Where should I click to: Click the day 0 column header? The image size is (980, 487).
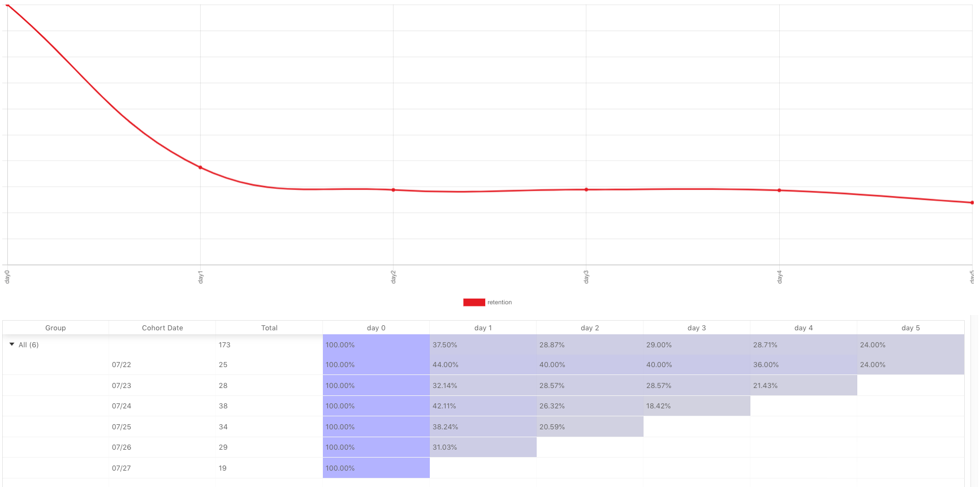tap(376, 328)
